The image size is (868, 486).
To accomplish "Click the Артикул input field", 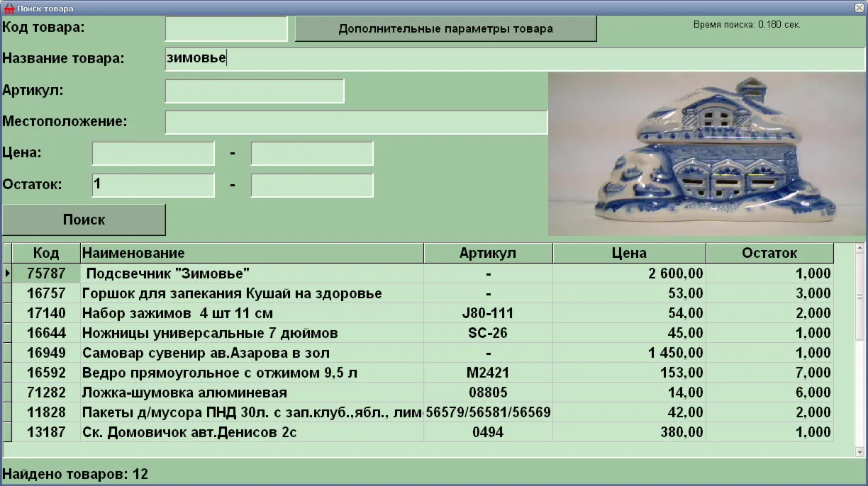I will pyautogui.click(x=255, y=91).
